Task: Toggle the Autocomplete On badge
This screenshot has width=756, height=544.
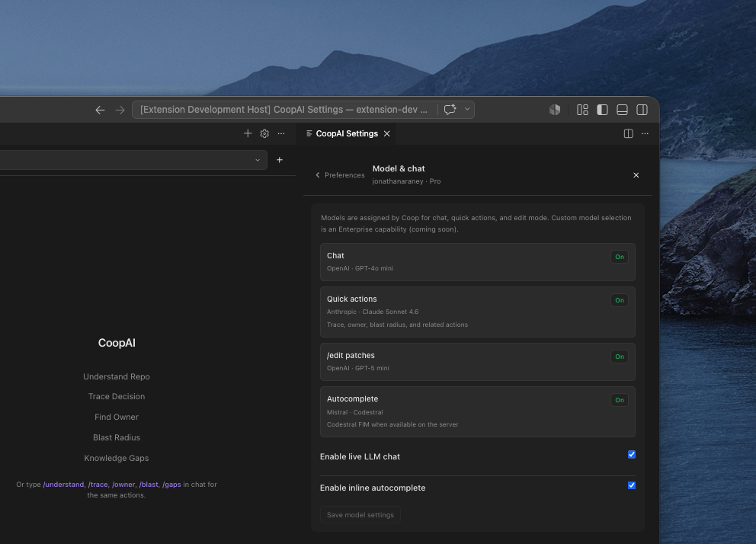Action: (x=620, y=400)
